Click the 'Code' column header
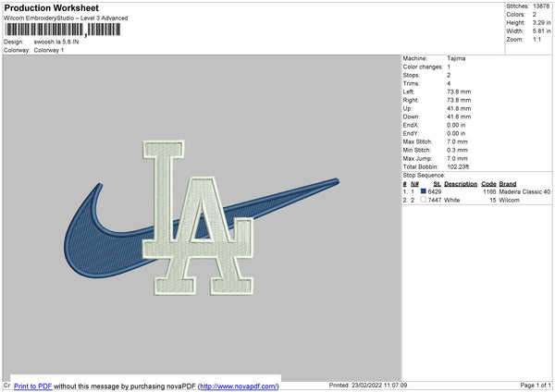The width and height of the screenshot is (555, 392). [488, 184]
